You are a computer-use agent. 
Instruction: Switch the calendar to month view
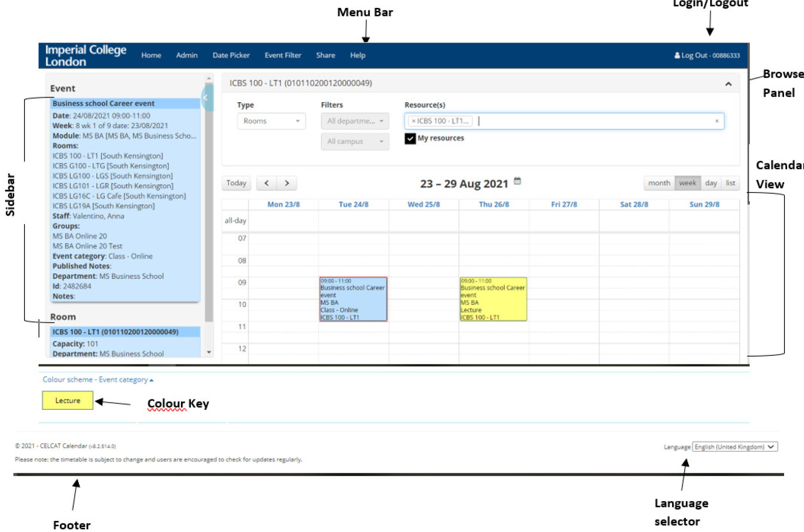tap(658, 183)
